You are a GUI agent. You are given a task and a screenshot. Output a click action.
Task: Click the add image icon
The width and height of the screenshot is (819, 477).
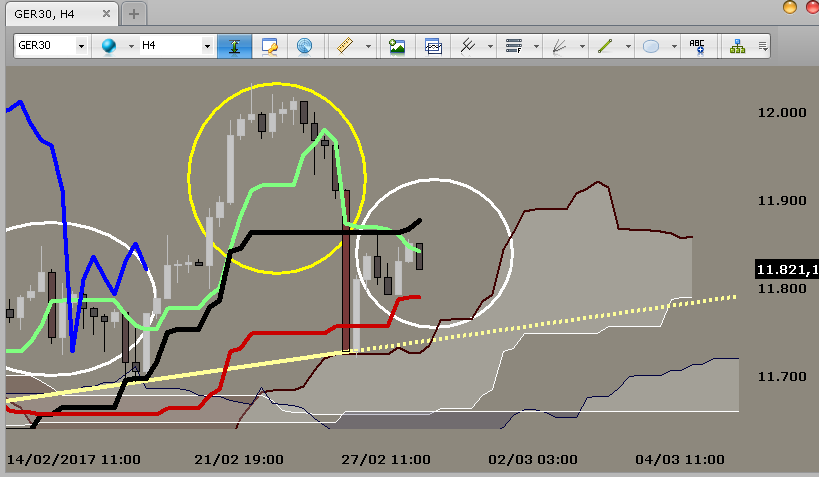(397, 46)
